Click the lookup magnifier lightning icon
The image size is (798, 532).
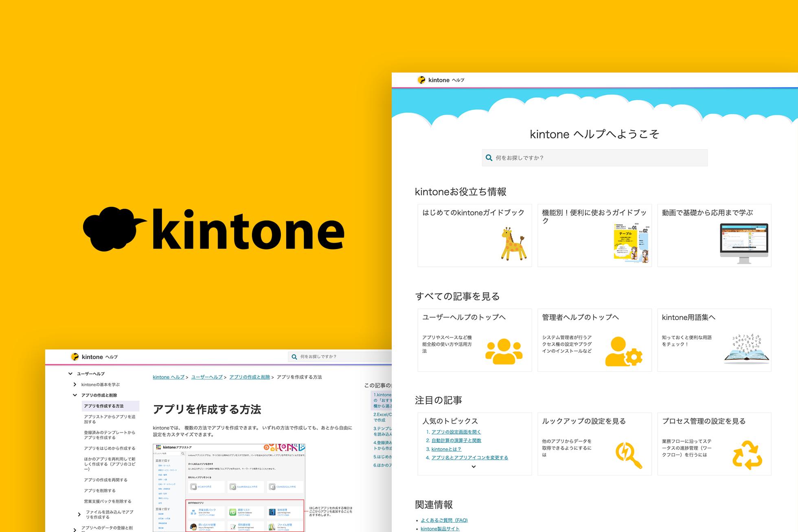(628, 455)
